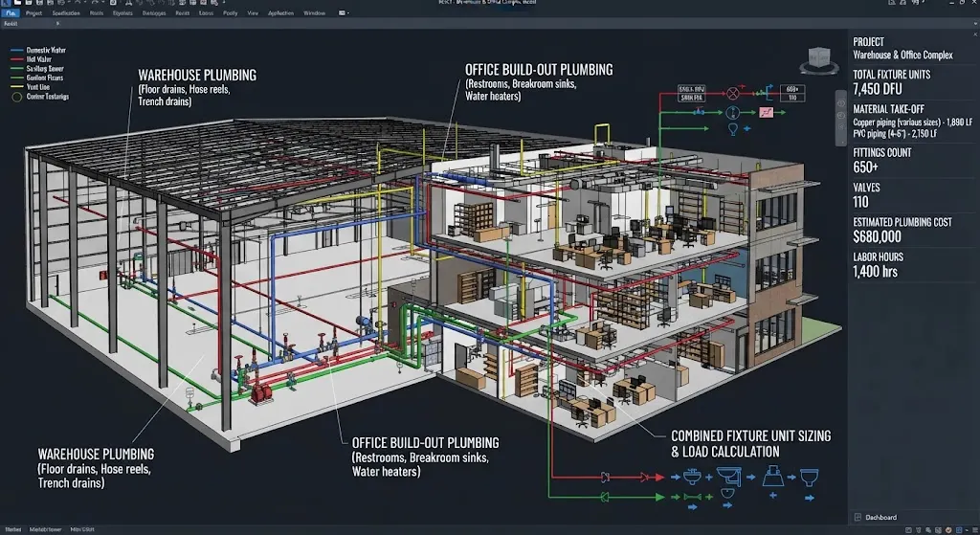Click the '650+' fittings count value

pyautogui.click(x=865, y=167)
